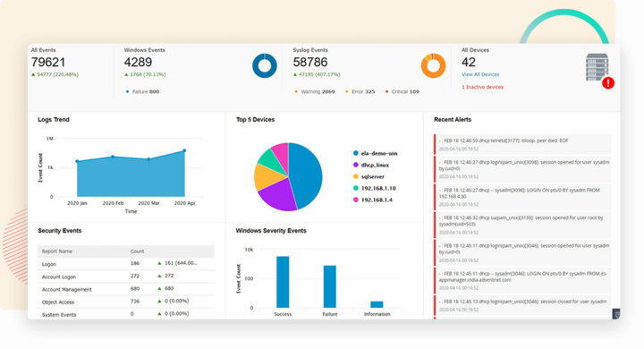Click the Count column header
This screenshot has width=644, height=349.
point(137,251)
